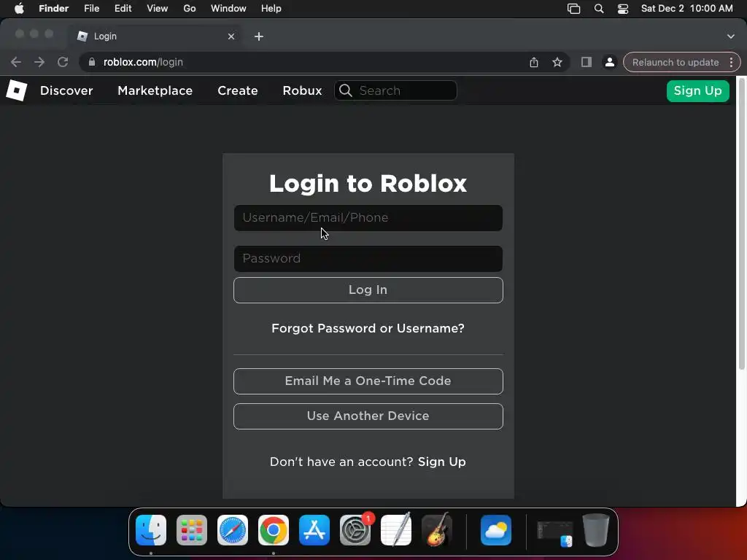Open Forgot Password or Username link
The image size is (747, 560).
tap(368, 329)
